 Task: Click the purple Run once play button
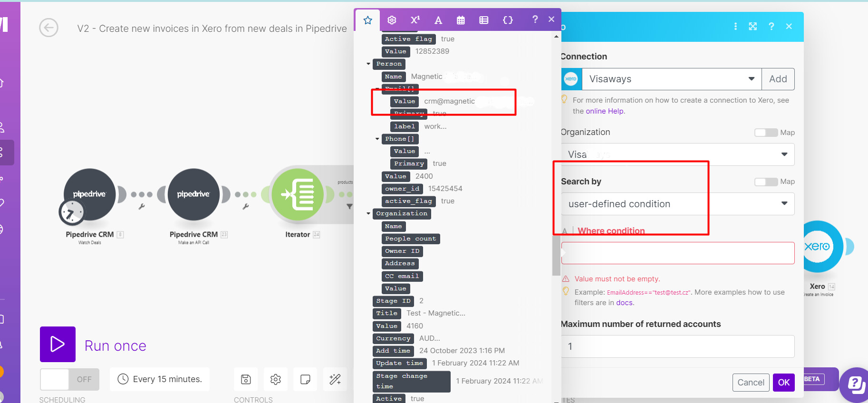click(x=58, y=344)
